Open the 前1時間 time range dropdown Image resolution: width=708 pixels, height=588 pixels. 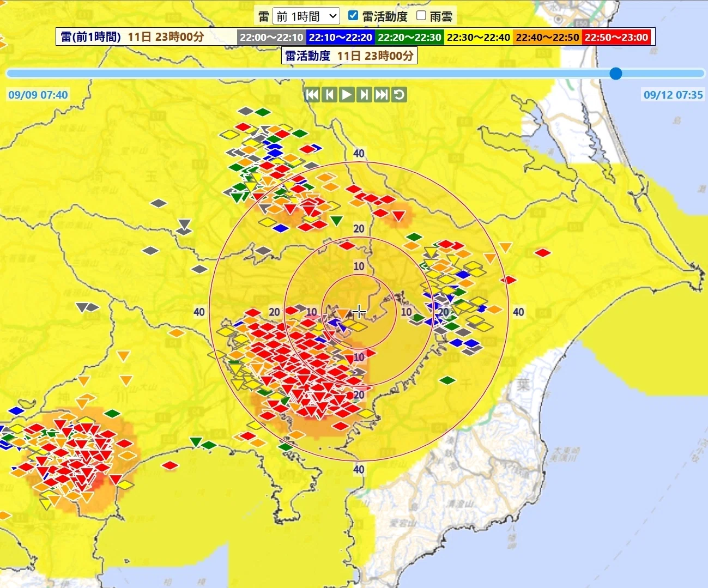click(306, 16)
